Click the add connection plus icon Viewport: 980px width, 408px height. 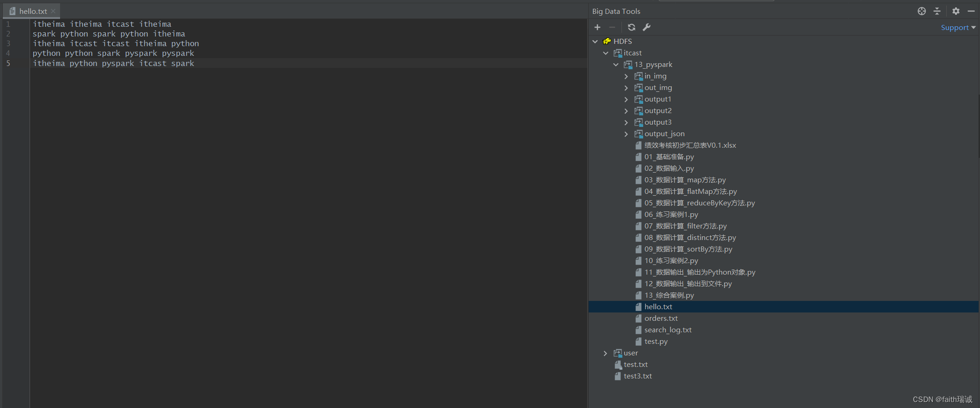coord(597,27)
